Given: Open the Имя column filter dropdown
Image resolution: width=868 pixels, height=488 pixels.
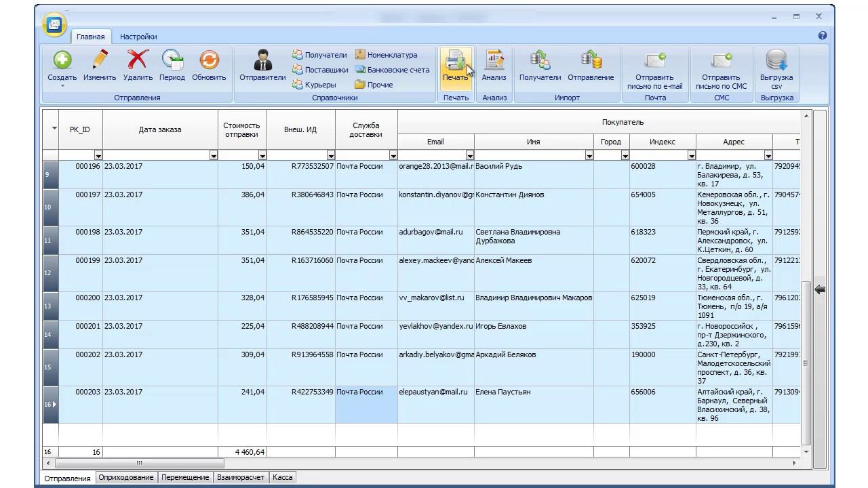Looking at the screenshot, I should [589, 156].
